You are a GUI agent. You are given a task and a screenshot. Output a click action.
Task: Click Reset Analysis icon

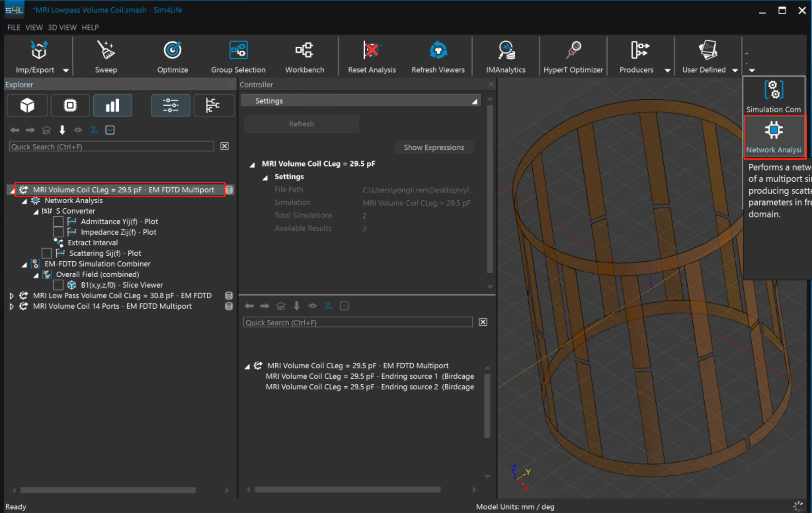click(x=372, y=51)
